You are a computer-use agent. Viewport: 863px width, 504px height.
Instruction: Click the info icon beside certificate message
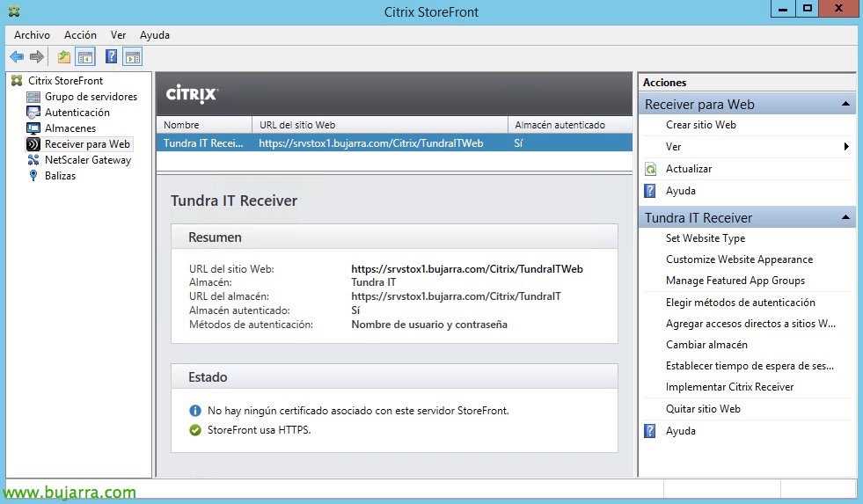(195, 411)
